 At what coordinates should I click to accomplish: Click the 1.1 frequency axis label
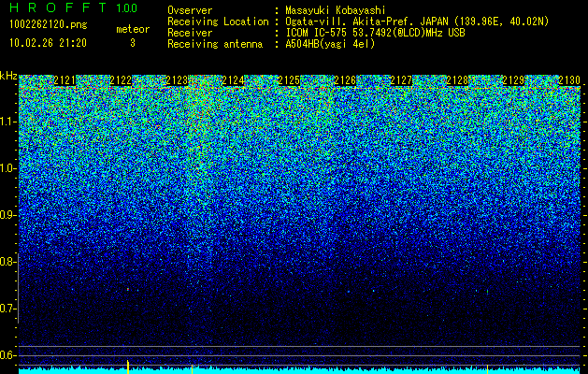[x=7, y=122]
